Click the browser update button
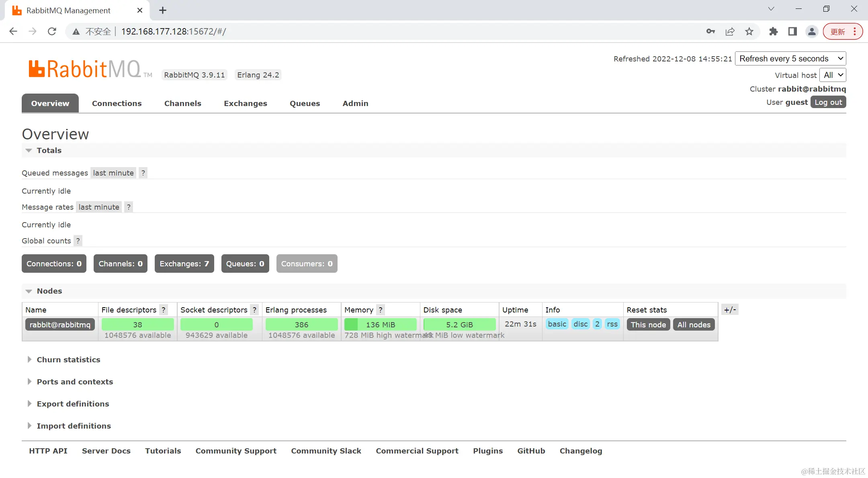Image resolution: width=868 pixels, height=478 pixels. [843, 31]
